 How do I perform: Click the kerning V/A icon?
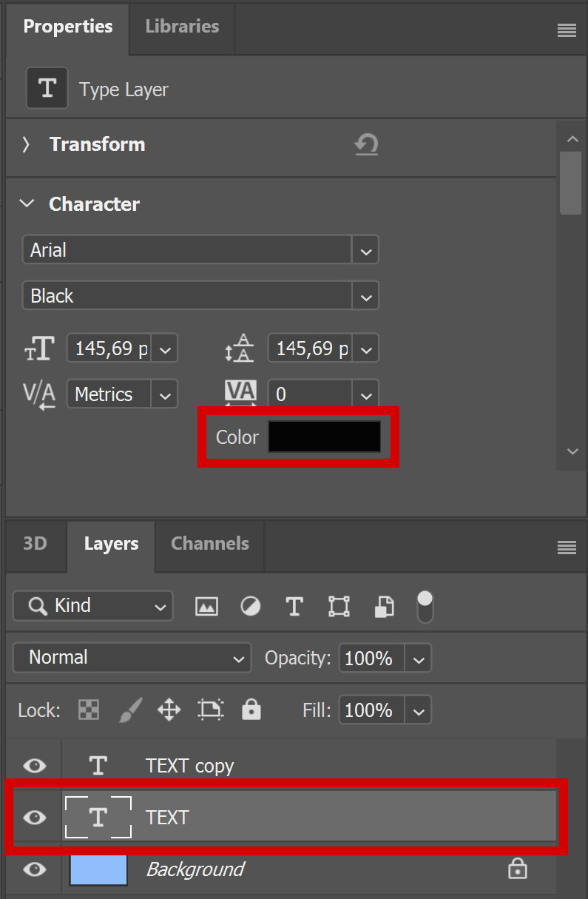pyautogui.click(x=40, y=394)
